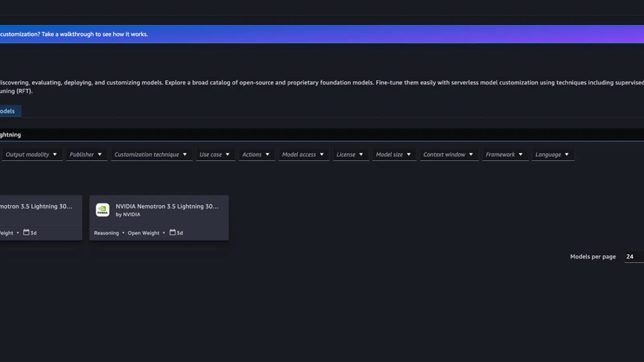Click the Models per page label
Screen dimensions: 644x362
[x=593, y=257]
